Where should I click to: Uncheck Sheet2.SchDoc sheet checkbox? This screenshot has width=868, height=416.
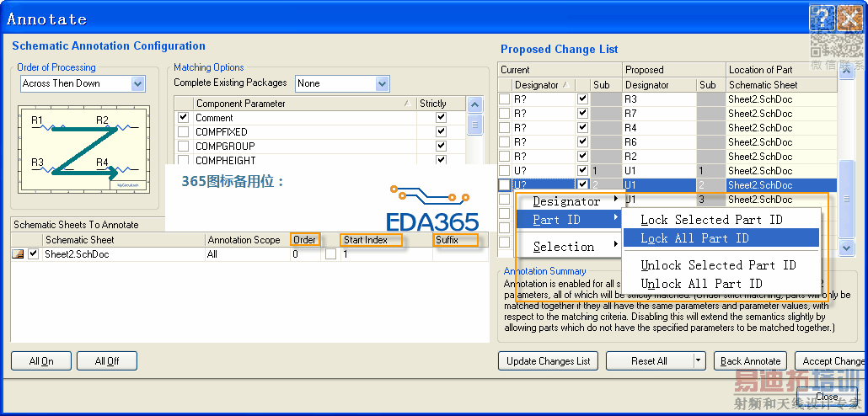point(34,254)
